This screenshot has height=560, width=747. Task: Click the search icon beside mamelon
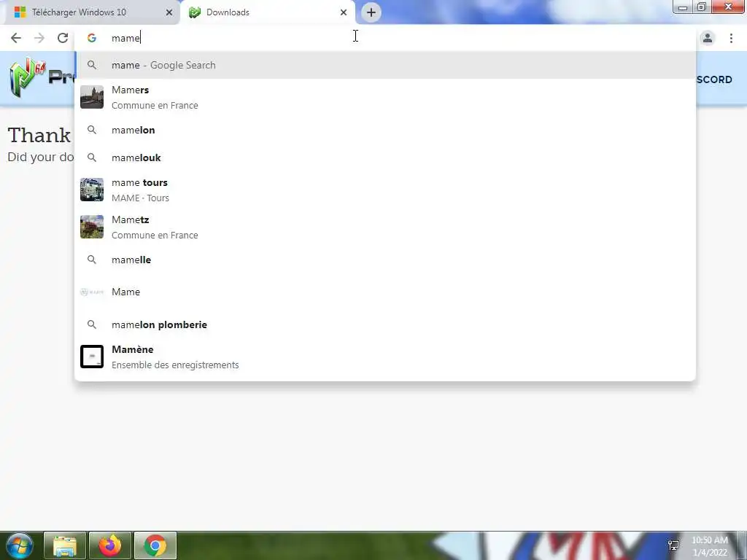tap(92, 130)
